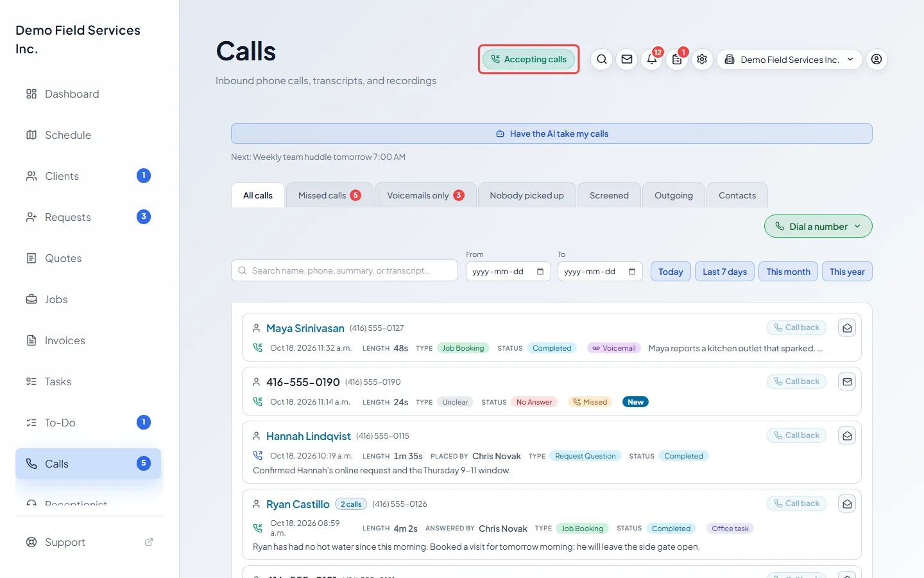Filter calls by Last 7 days
The height and width of the screenshot is (578, 924).
tap(724, 272)
